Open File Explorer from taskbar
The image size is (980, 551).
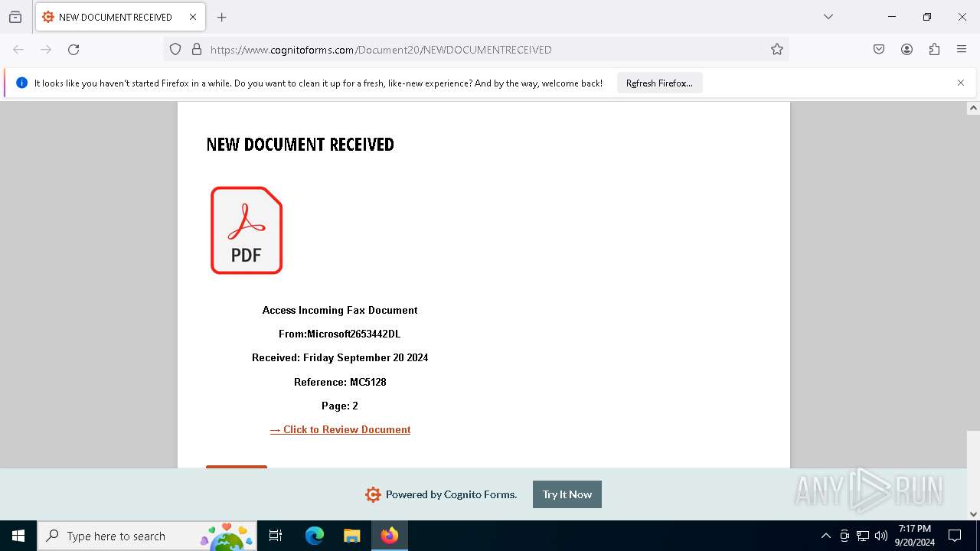click(351, 536)
